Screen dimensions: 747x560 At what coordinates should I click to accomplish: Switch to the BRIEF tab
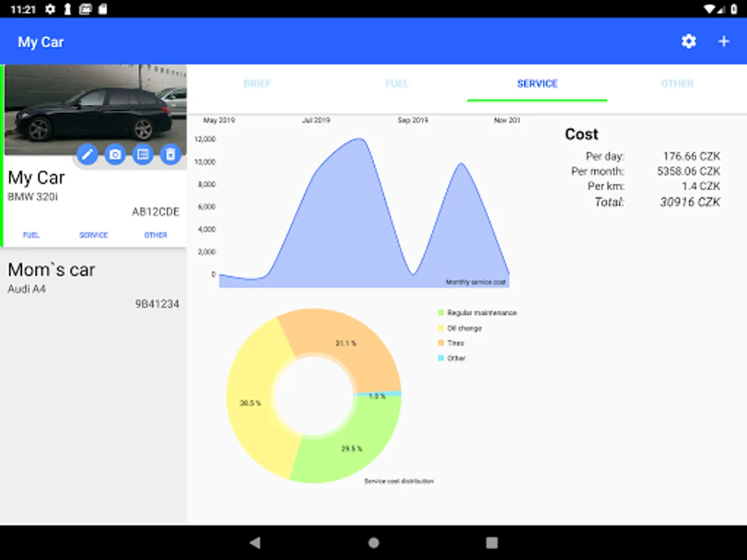tap(257, 83)
